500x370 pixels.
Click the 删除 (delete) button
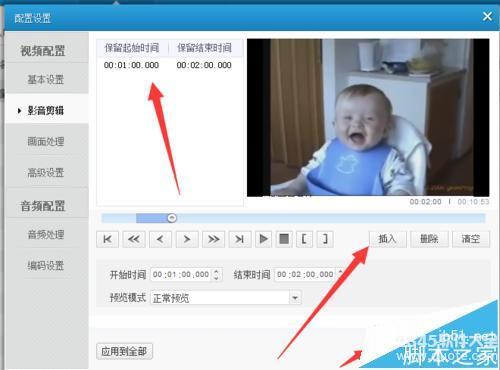pyautogui.click(x=429, y=239)
